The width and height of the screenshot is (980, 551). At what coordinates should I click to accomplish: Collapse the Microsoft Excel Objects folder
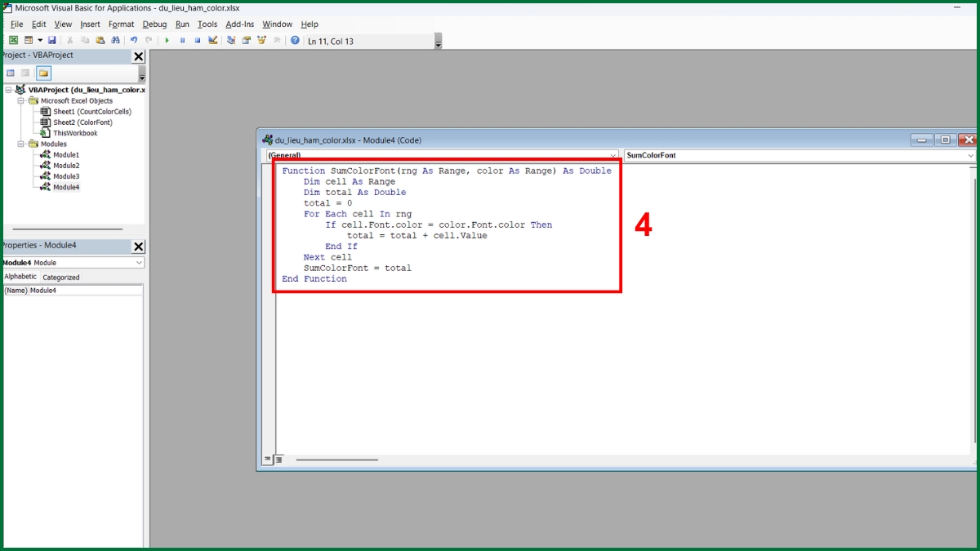point(21,100)
